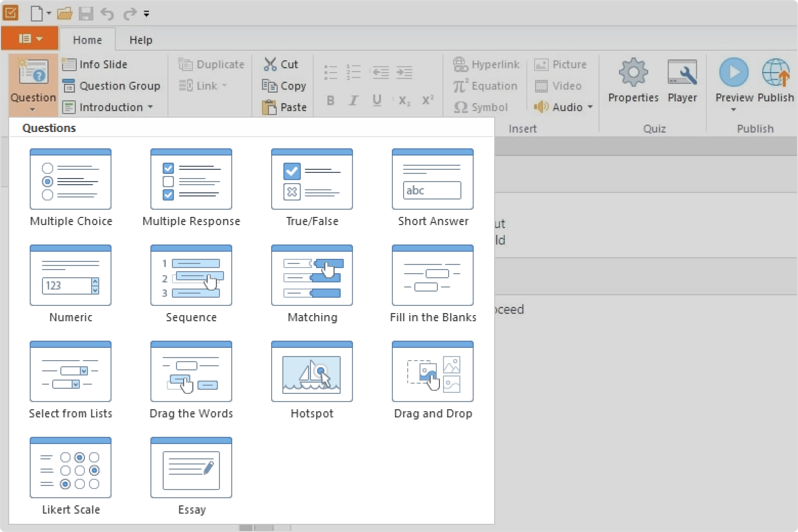Add an Info Slide
This screenshot has height=532, width=798.
pyautogui.click(x=95, y=64)
